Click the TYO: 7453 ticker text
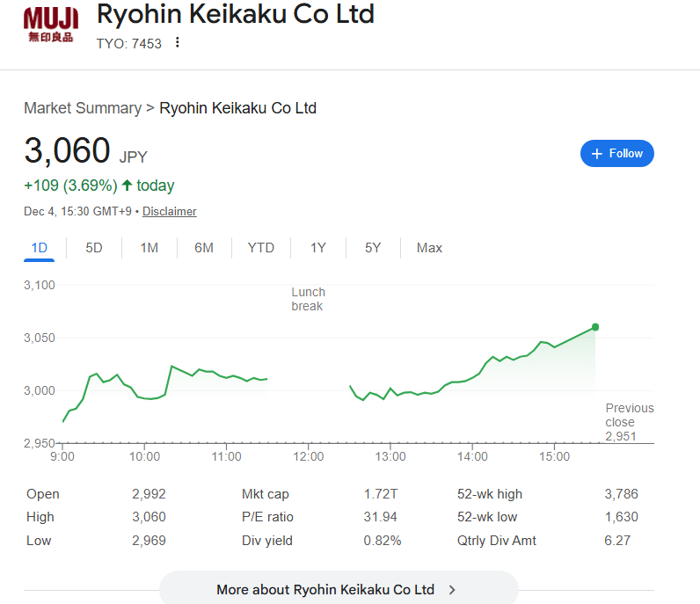The image size is (700, 604). tap(129, 44)
